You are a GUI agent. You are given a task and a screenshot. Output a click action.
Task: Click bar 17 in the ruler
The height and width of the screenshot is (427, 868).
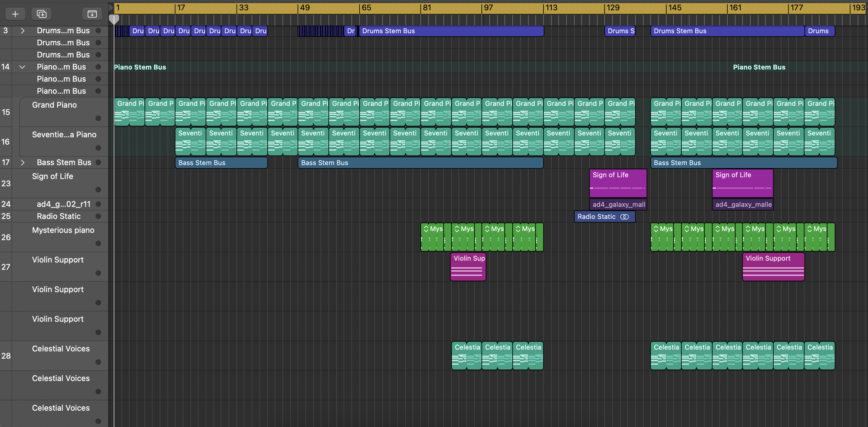pyautogui.click(x=181, y=8)
